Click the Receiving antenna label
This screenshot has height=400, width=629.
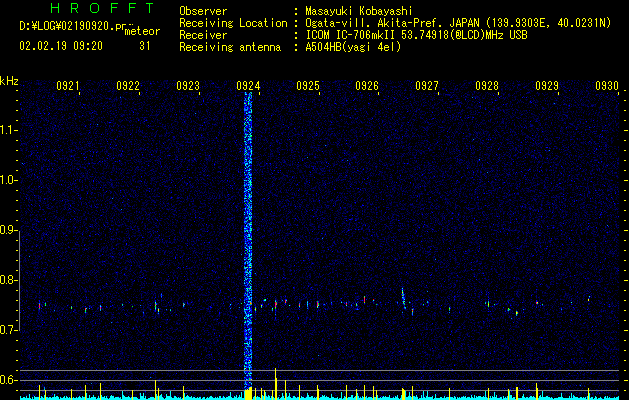tap(230, 47)
